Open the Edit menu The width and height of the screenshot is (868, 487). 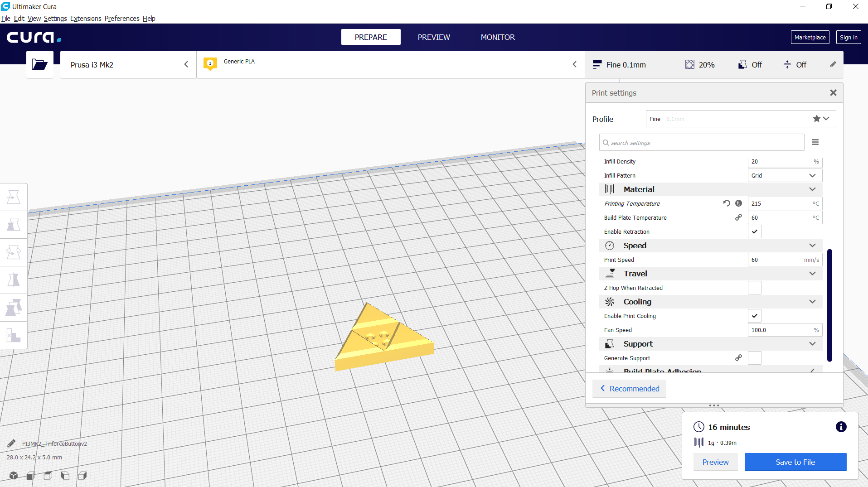19,19
